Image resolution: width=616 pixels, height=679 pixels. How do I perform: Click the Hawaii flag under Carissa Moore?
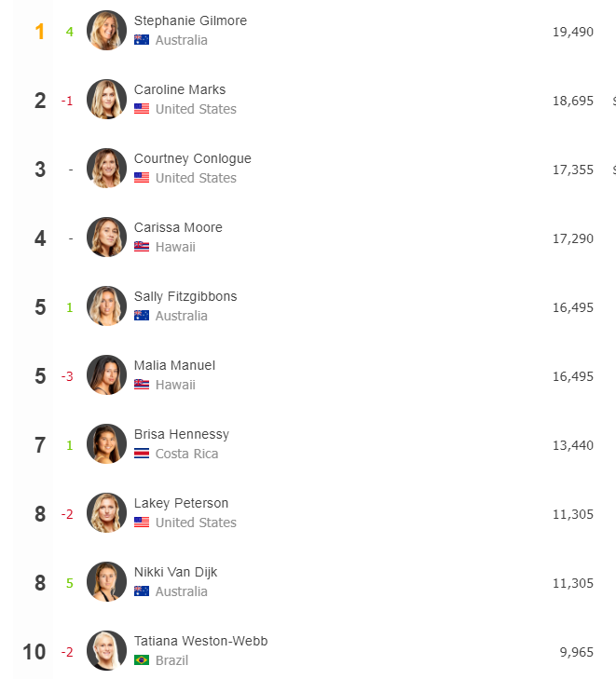142,247
